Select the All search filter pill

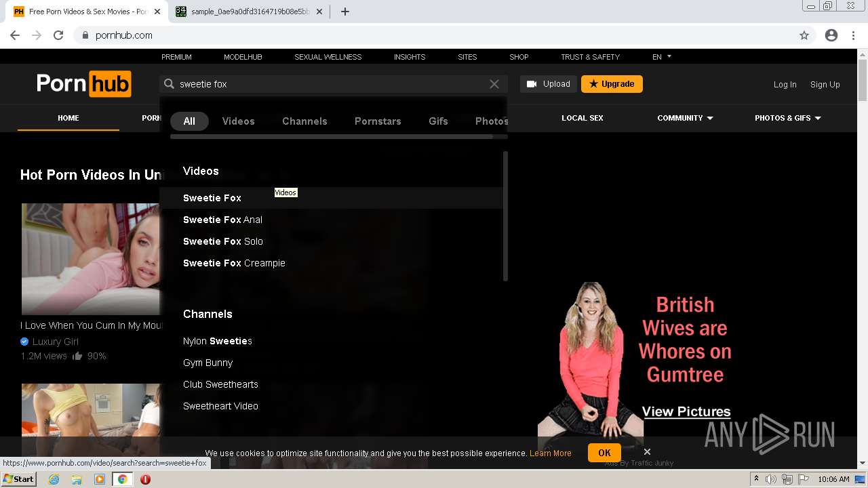coord(189,121)
